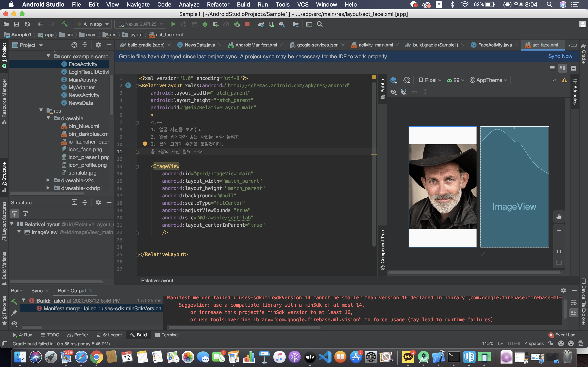Open the Refactor menu
The width and height of the screenshot is (588, 367).
point(218,4)
